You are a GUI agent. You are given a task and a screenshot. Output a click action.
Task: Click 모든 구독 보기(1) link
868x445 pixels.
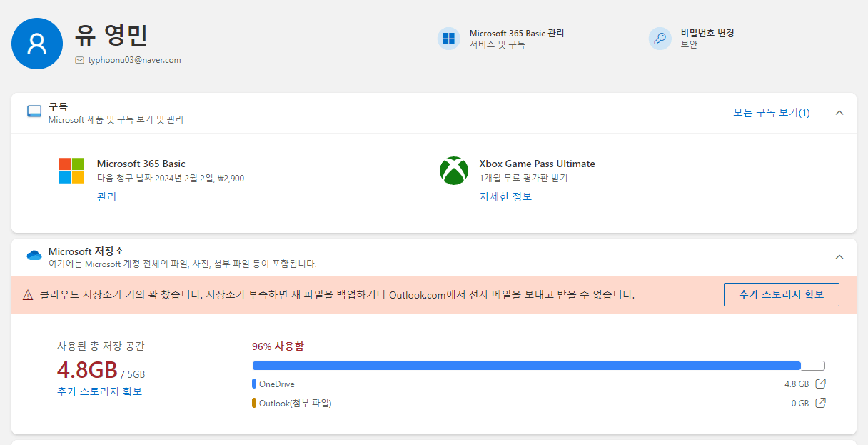pos(772,113)
